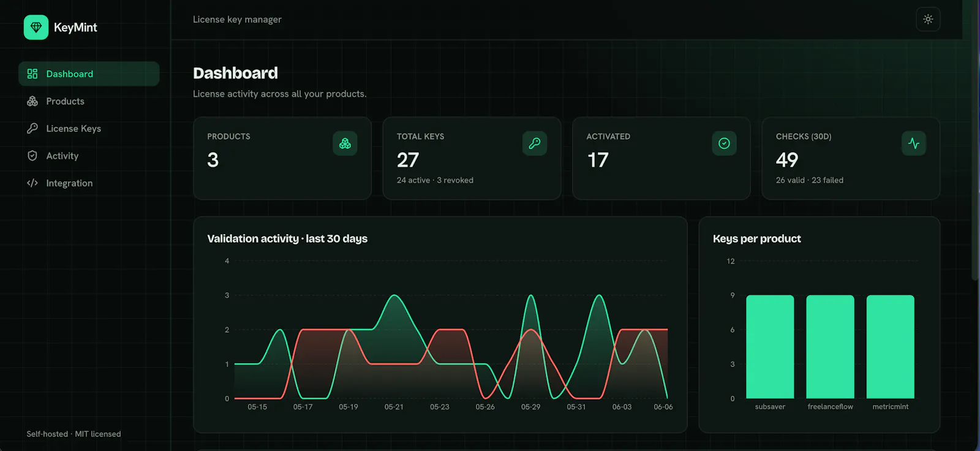Select the subsaver bar in chart
Image resolution: width=980 pixels, height=451 pixels.
[x=770, y=347]
